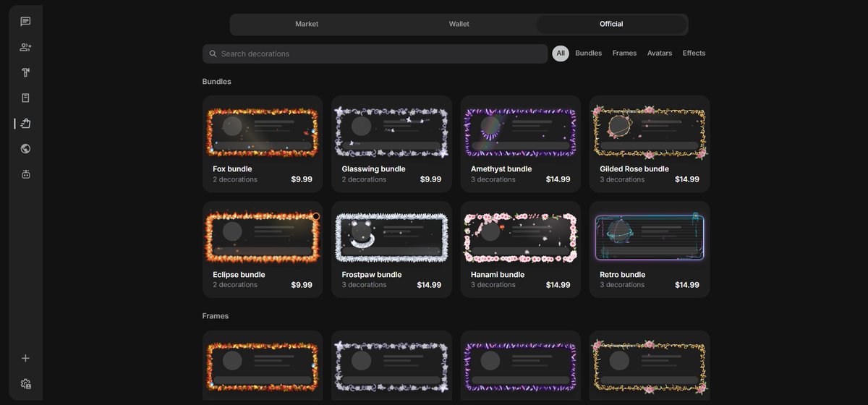Screen dimensions: 868x405
Task: Open the Glasswing bundle preview
Action: point(391,132)
